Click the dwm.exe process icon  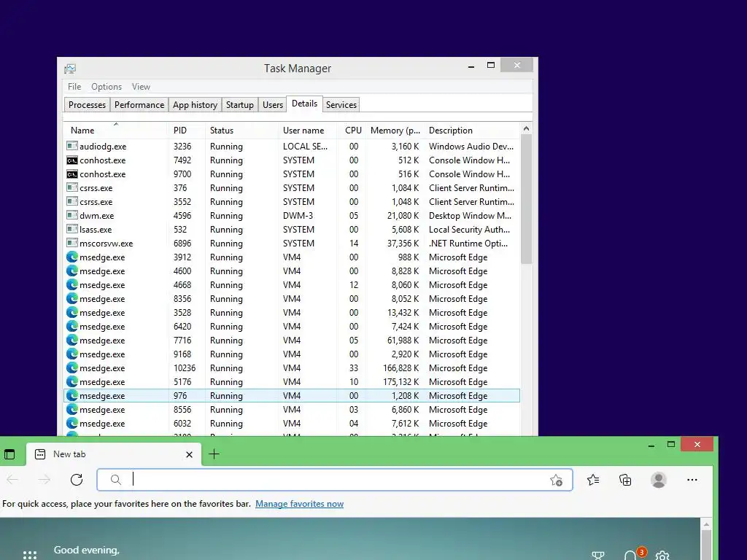coord(72,215)
